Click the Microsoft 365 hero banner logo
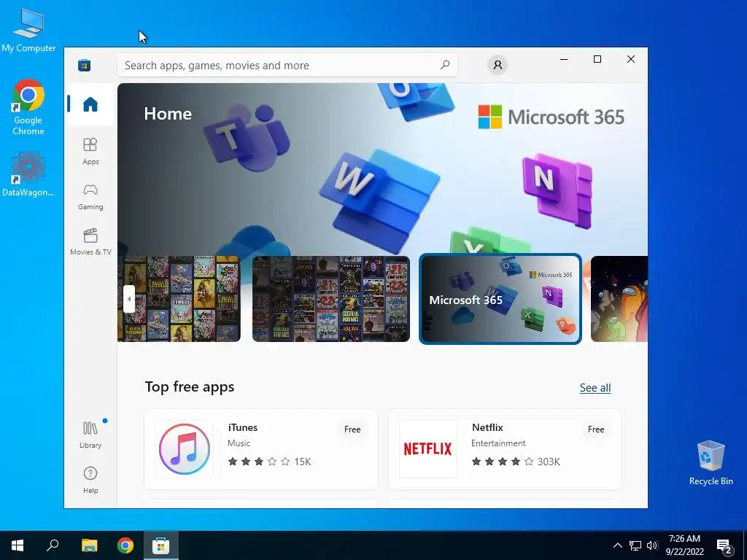Image resolution: width=747 pixels, height=560 pixels. click(551, 117)
